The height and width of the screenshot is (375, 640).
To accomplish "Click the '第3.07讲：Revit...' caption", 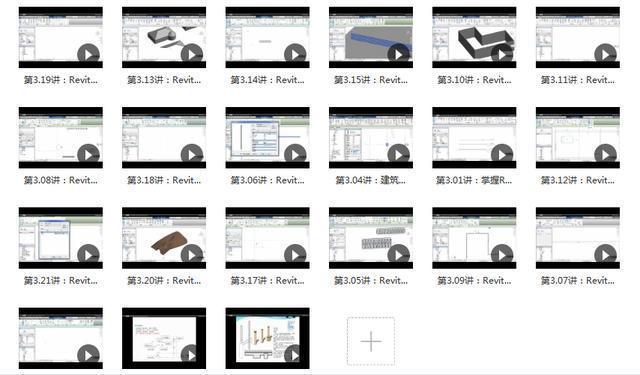I will [x=578, y=280].
